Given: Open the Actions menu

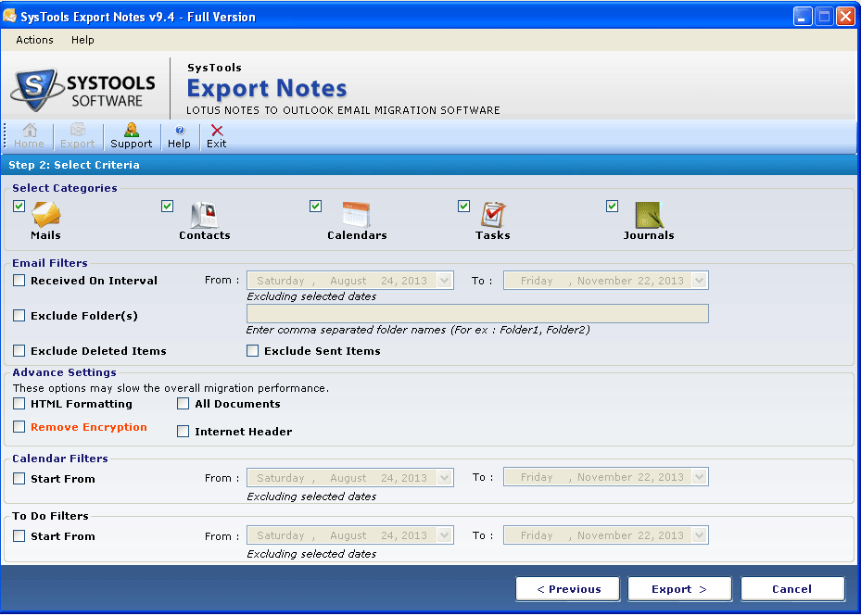Looking at the screenshot, I should tap(34, 40).
